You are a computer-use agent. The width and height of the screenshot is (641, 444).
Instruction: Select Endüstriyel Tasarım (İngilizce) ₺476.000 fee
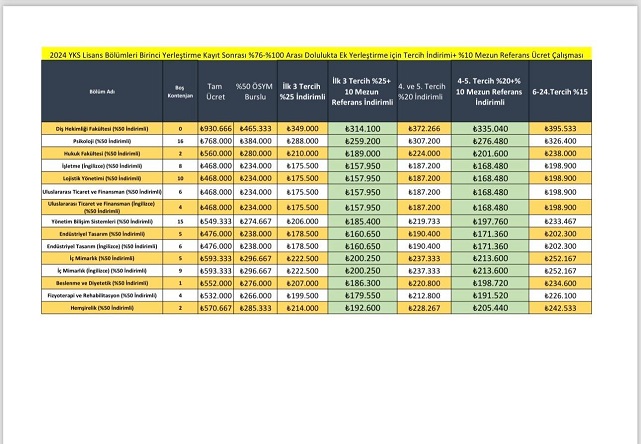coord(215,246)
